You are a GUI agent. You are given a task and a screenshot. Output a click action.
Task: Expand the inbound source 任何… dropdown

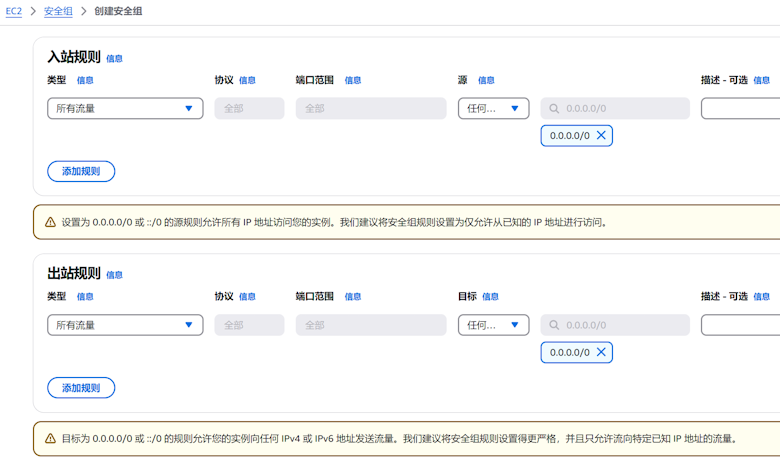[493, 109]
